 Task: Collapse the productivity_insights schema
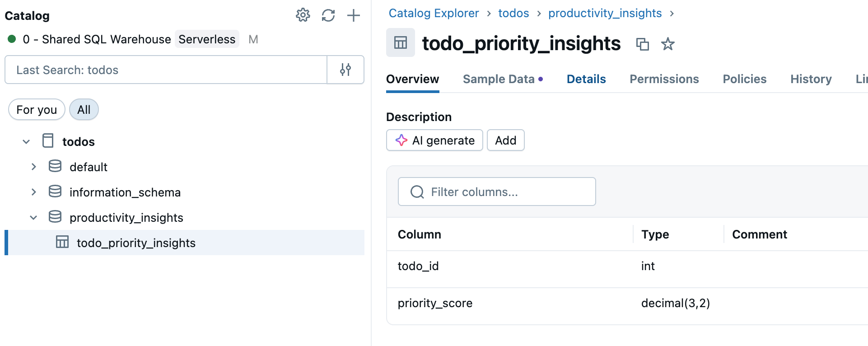click(x=33, y=217)
